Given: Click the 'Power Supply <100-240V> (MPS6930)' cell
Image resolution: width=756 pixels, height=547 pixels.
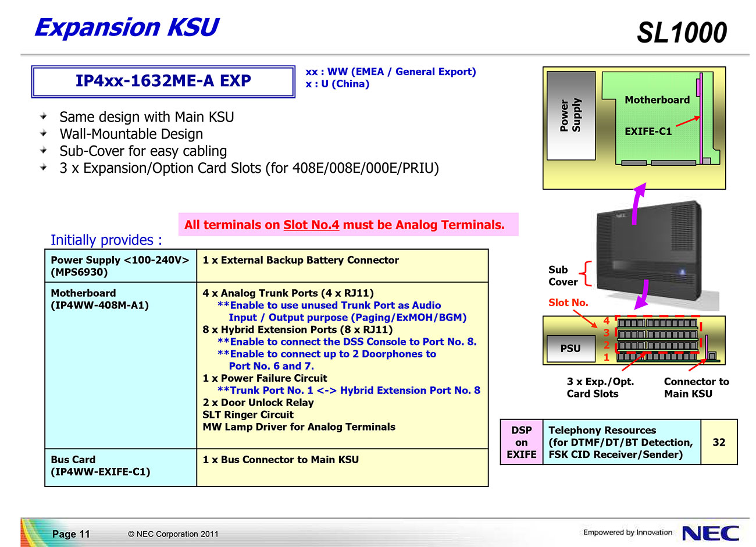Looking at the screenshot, I should tap(120, 266).
